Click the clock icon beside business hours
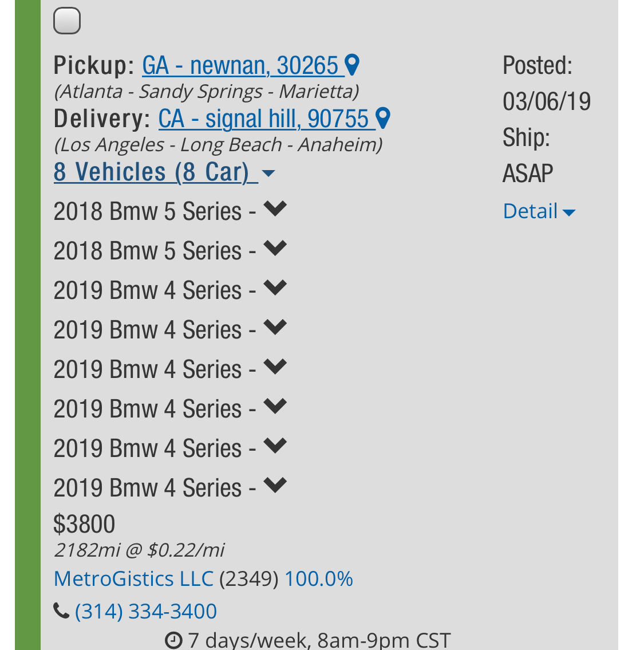 coord(173,640)
